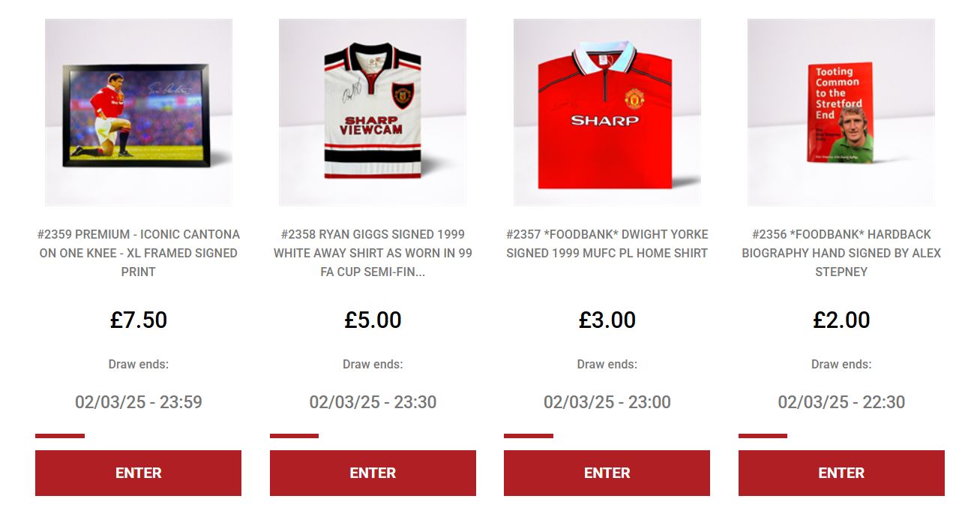Viewport: 980px width, 511px height.
Task: Click the £7.50 price on the Cantona draw
Action: coord(139,320)
